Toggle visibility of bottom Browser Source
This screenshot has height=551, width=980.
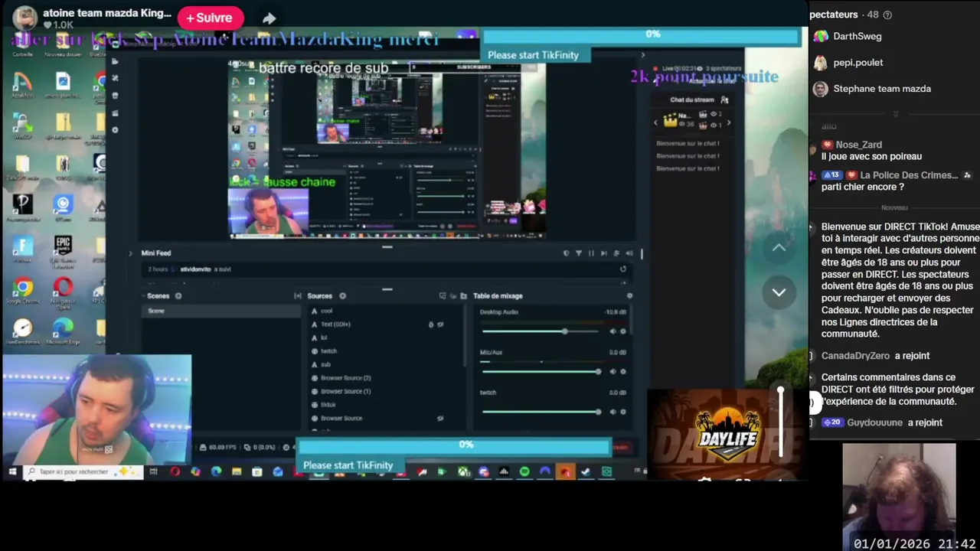[x=440, y=419]
